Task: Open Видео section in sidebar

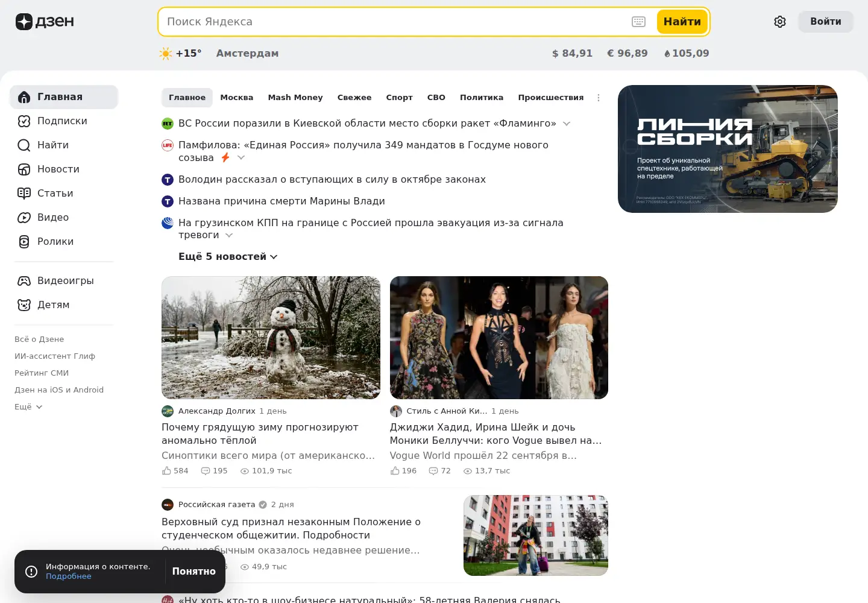Action: point(64,218)
